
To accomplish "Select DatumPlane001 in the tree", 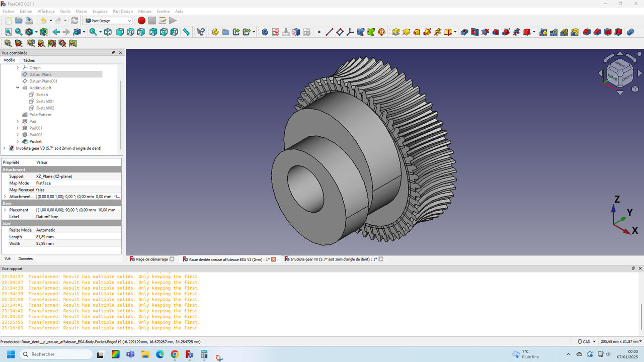I will [43, 81].
